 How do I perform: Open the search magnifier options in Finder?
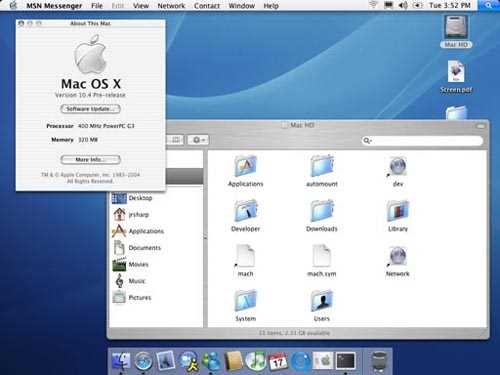tap(367, 141)
